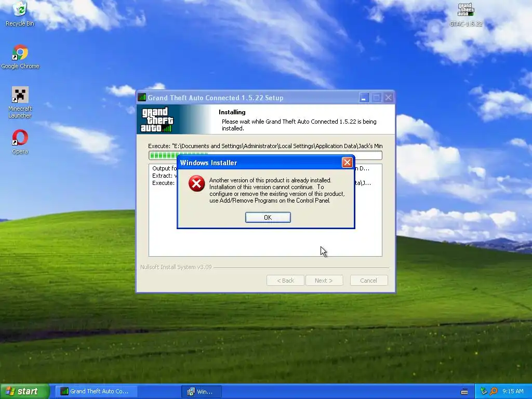Switch to Grand Theft Auto Co... taskbar item
The height and width of the screenshot is (399, 532).
coord(96,391)
